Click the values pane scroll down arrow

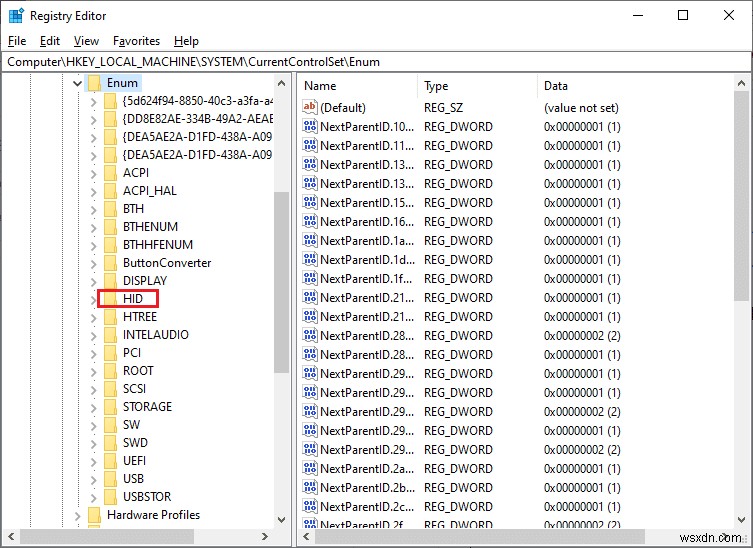tap(741, 520)
